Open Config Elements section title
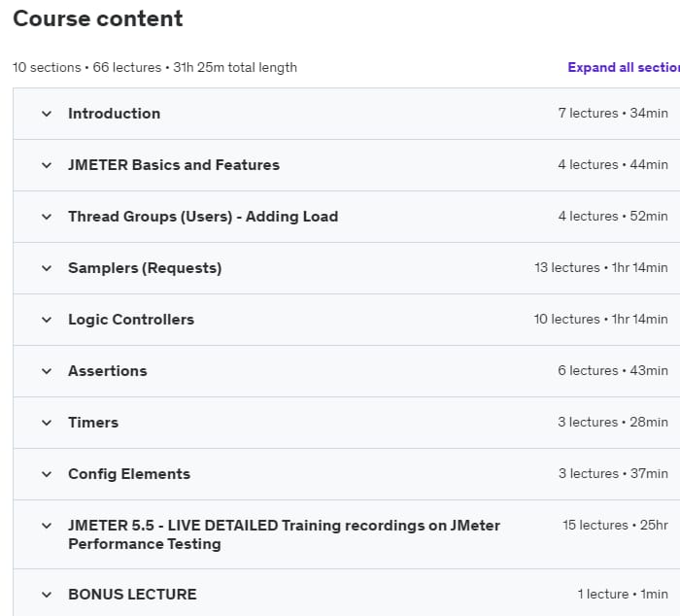680x616 pixels. coord(129,474)
